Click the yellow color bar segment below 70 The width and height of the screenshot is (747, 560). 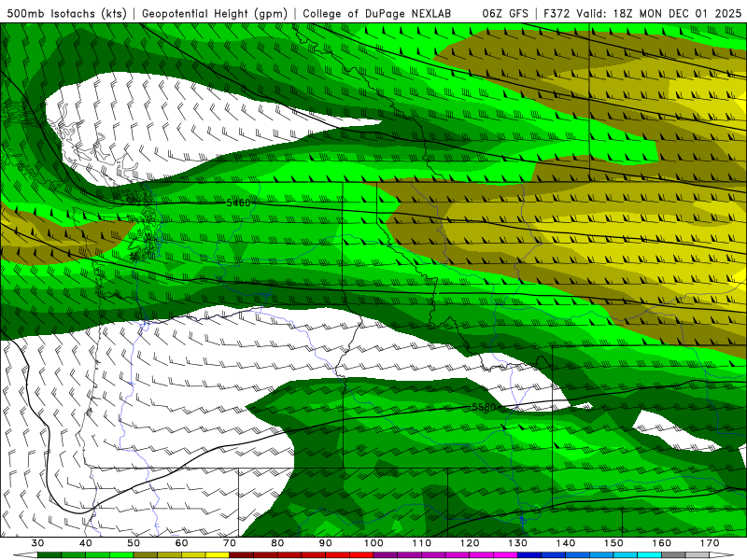[x=218, y=555]
